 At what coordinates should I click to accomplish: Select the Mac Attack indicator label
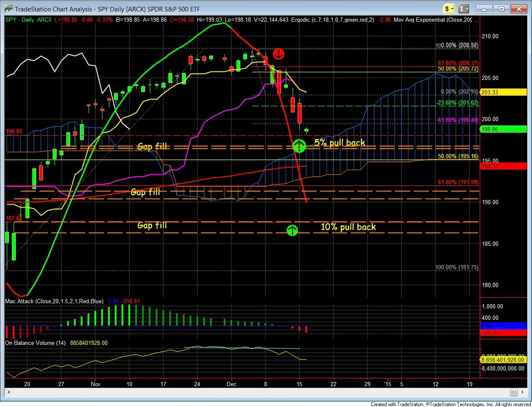tap(54, 301)
